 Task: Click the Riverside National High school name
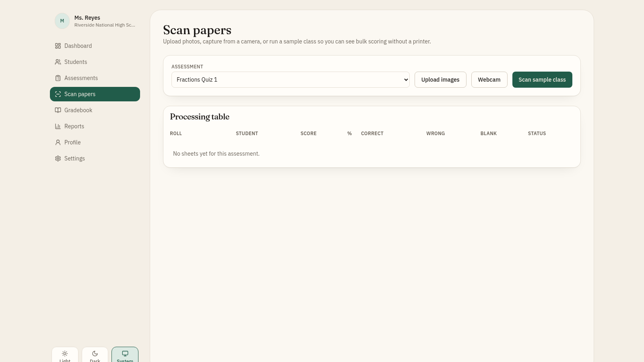pyautogui.click(x=105, y=25)
